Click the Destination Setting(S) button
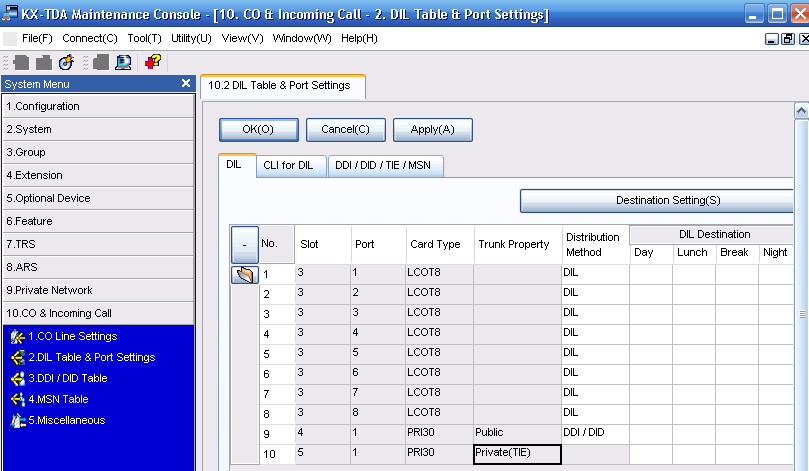The height and width of the screenshot is (471, 809). (656, 201)
